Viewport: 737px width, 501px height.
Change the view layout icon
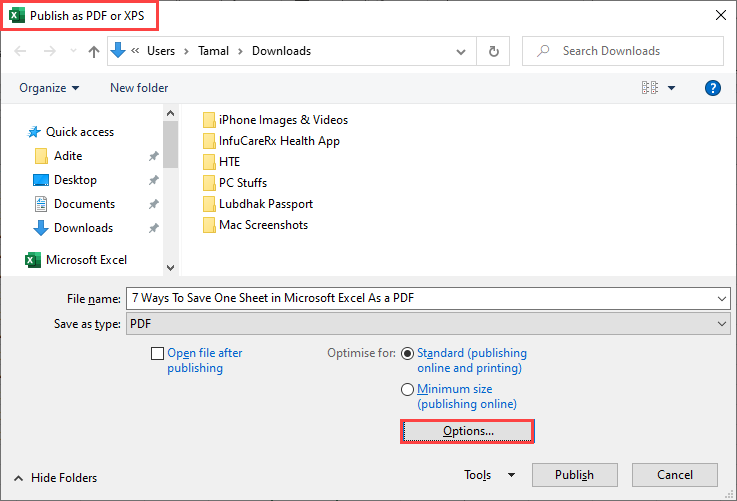[650, 87]
